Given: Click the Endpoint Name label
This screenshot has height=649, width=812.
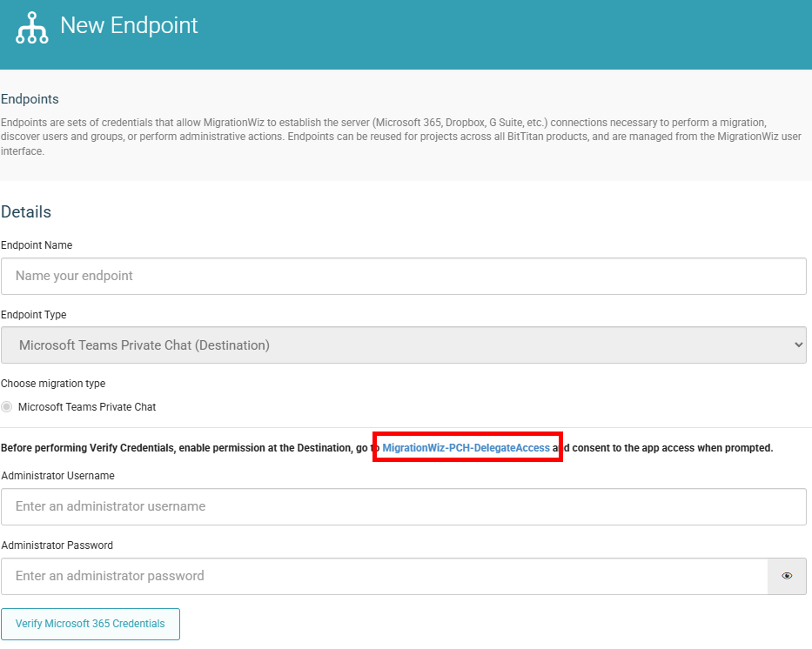Looking at the screenshot, I should pyautogui.click(x=37, y=244).
